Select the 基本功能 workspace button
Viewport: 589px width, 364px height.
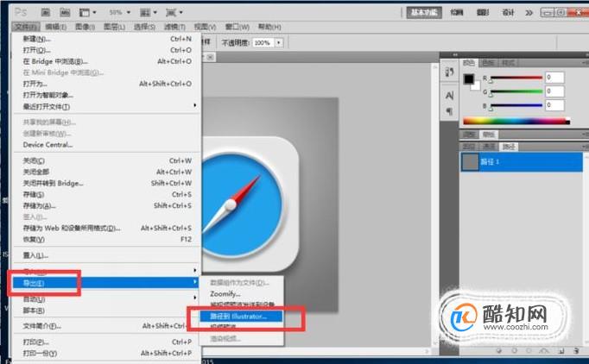tap(424, 12)
